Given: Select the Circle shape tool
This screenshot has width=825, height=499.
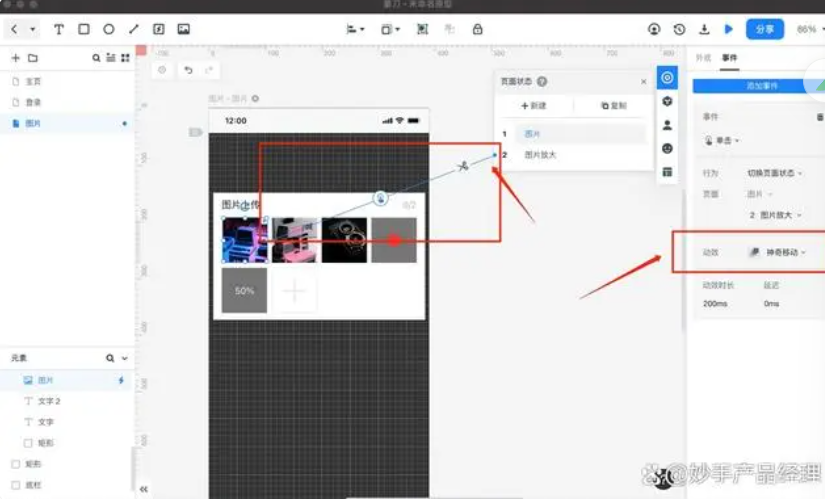Looking at the screenshot, I should click(x=109, y=29).
